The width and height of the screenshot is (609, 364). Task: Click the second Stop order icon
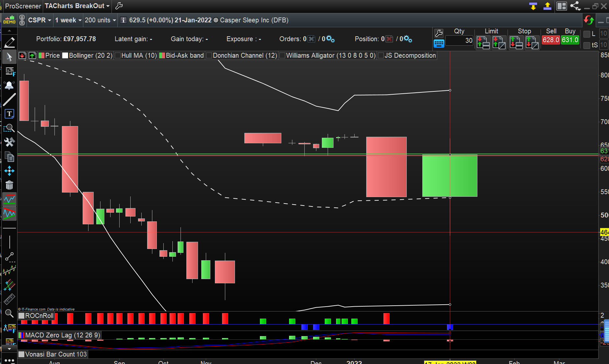click(532, 42)
